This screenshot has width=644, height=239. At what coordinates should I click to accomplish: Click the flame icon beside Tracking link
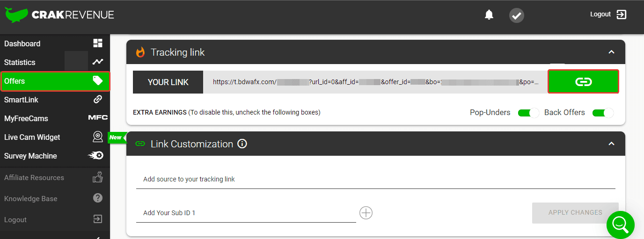click(140, 52)
